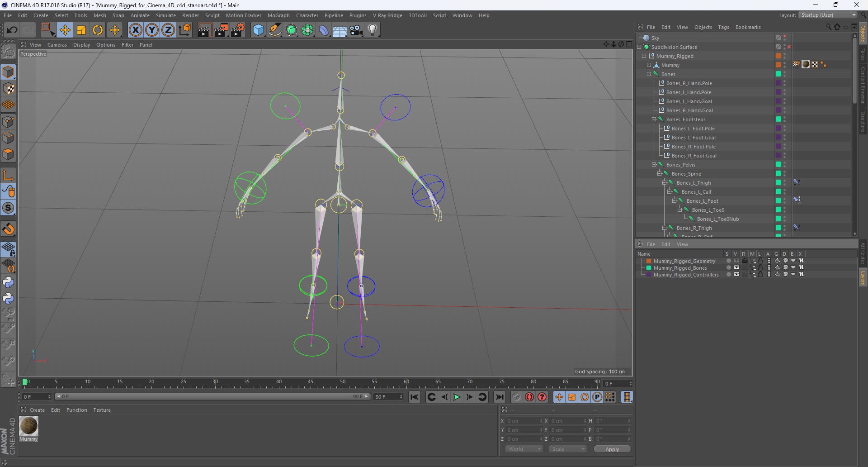Enable Polygons mode in left sidebar
Viewport: 868px width, 467px height.
8,154
